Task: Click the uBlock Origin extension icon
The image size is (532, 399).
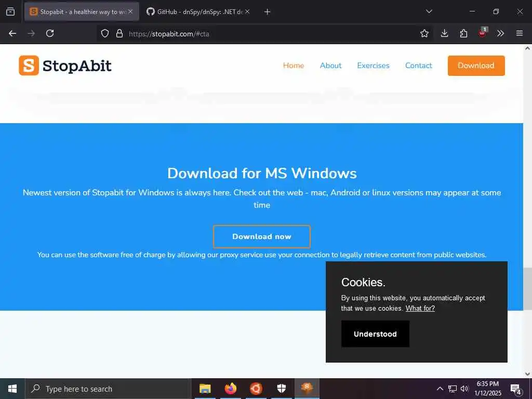Action: pos(483,33)
